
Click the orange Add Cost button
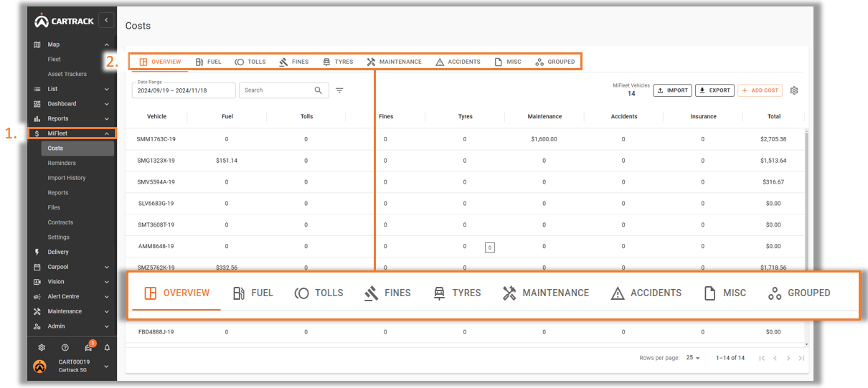pyautogui.click(x=760, y=90)
